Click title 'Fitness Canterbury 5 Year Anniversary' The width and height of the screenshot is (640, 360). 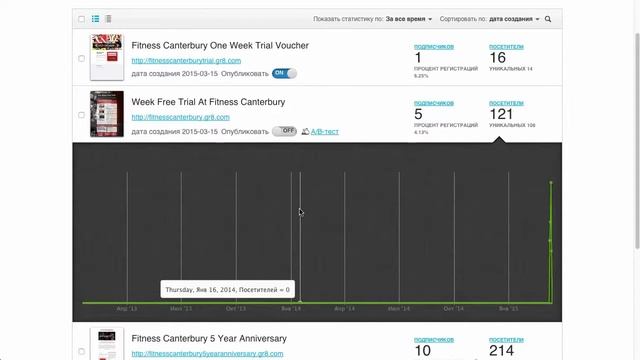coord(209,338)
